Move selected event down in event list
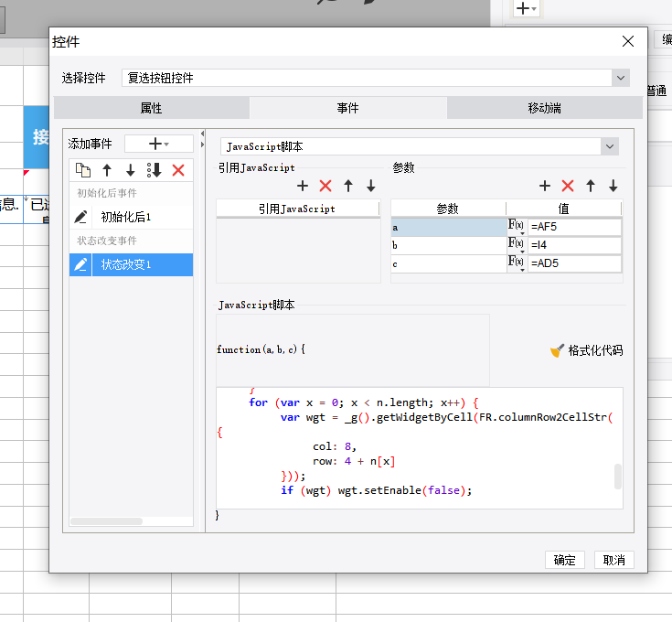672x622 pixels. coord(131,170)
